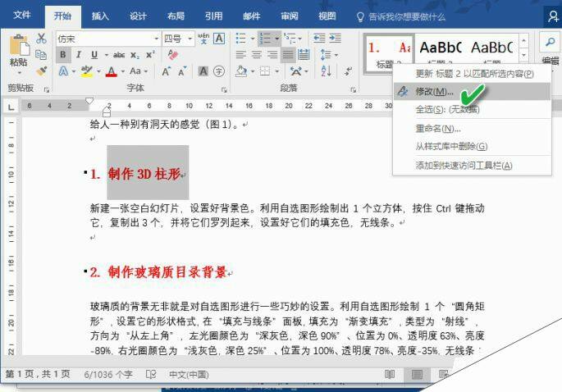Toggle Underline formatting

pyautogui.click(x=94, y=55)
